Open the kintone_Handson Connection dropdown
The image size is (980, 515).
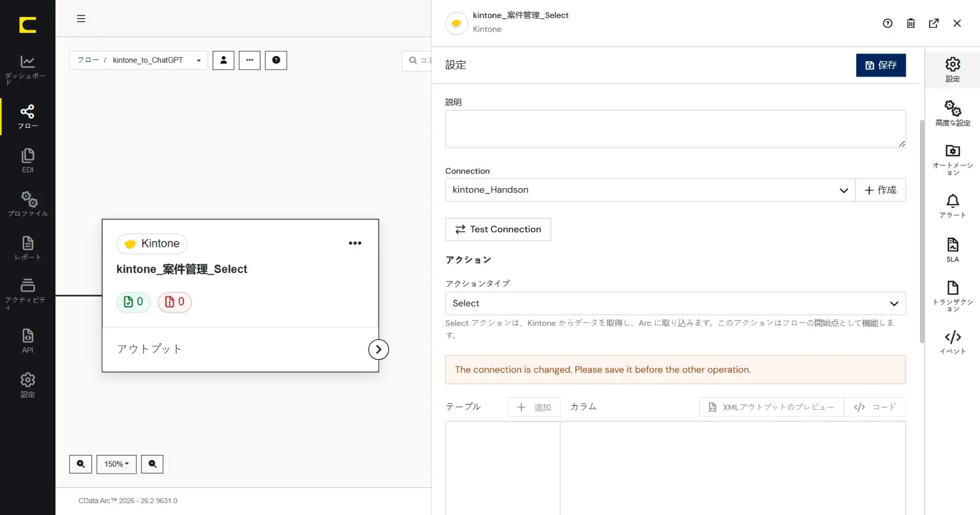click(x=650, y=190)
